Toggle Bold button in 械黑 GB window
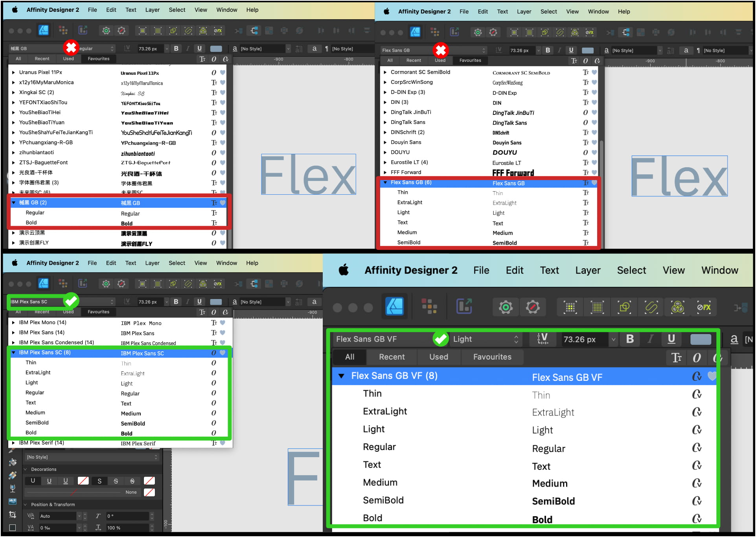The width and height of the screenshot is (756, 537). 176,48
